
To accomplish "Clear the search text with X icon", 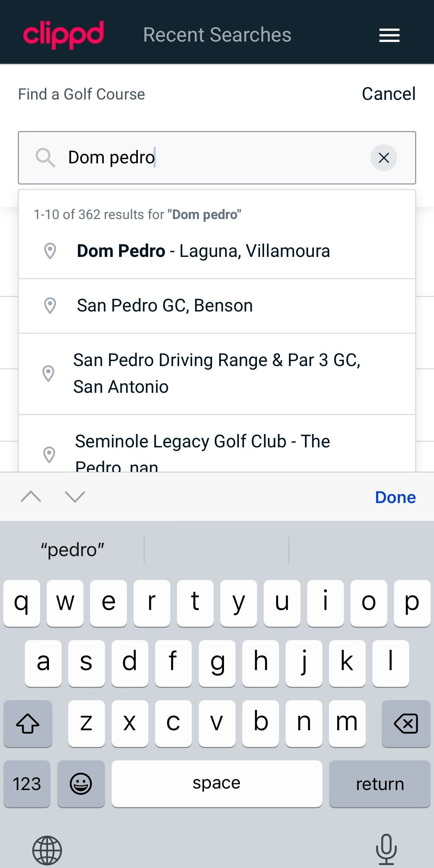I will tap(384, 158).
